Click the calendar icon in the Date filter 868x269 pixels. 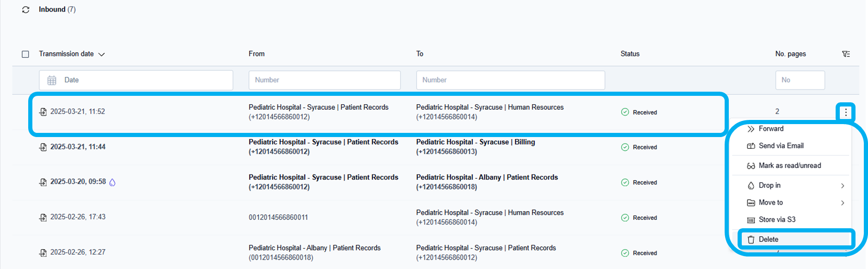tap(52, 81)
